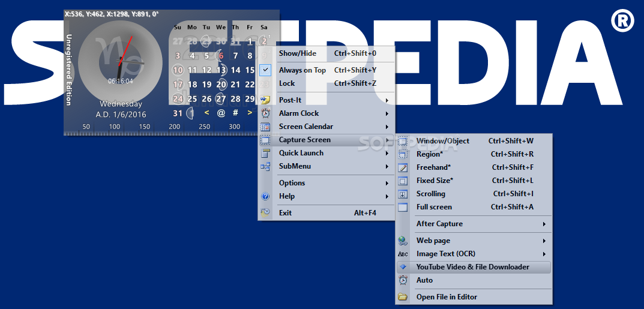Expand the Alarm Clock submenu arrow
The image size is (644, 309).
(x=387, y=113)
